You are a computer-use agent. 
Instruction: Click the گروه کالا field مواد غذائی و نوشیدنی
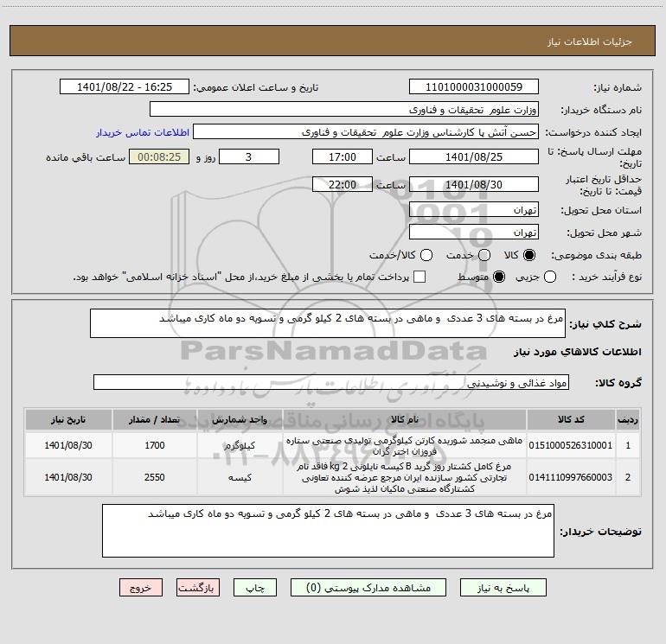(331, 382)
